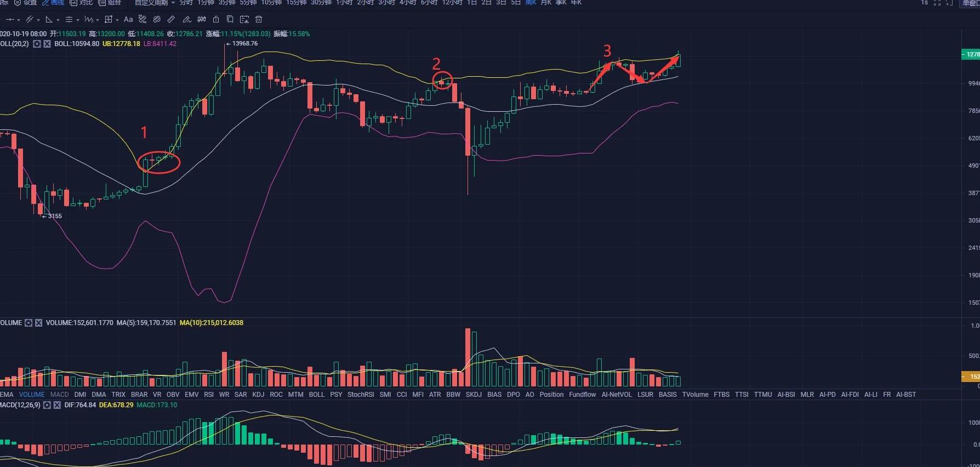This screenshot has height=467, width=980.
Task: Enable the KDJ indicator
Action: pyautogui.click(x=258, y=395)
